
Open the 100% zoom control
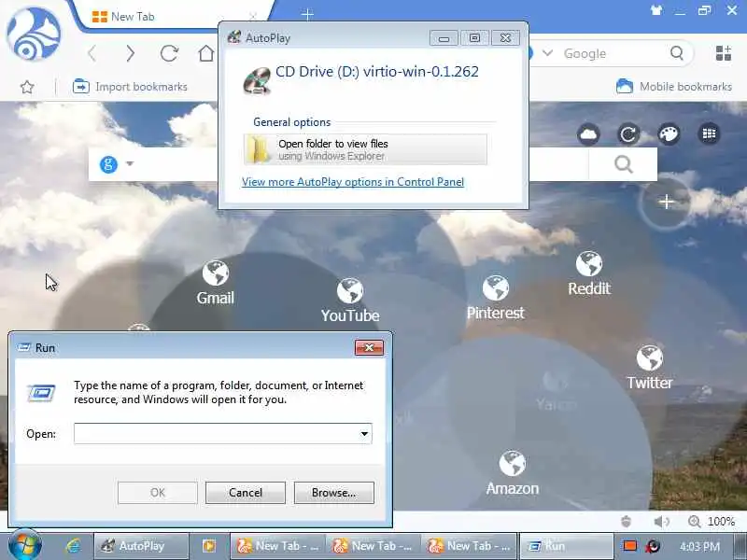[x=712, y=522]
